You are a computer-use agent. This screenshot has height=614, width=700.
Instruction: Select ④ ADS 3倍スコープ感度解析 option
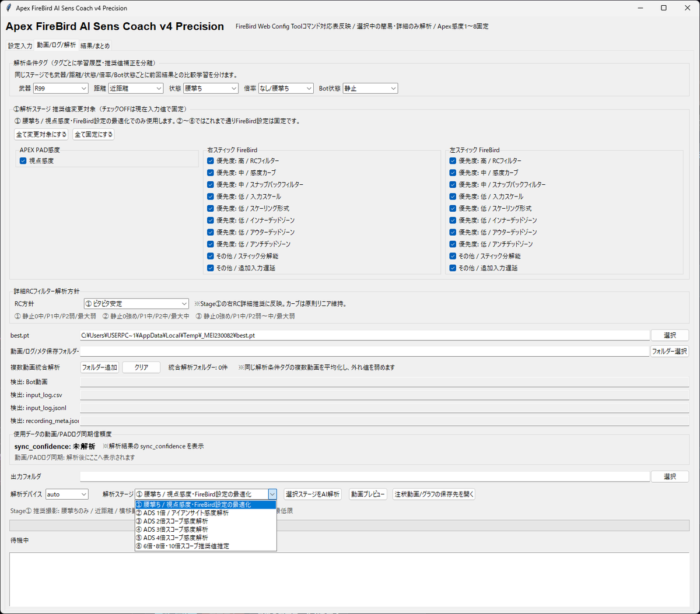(205, 529)
